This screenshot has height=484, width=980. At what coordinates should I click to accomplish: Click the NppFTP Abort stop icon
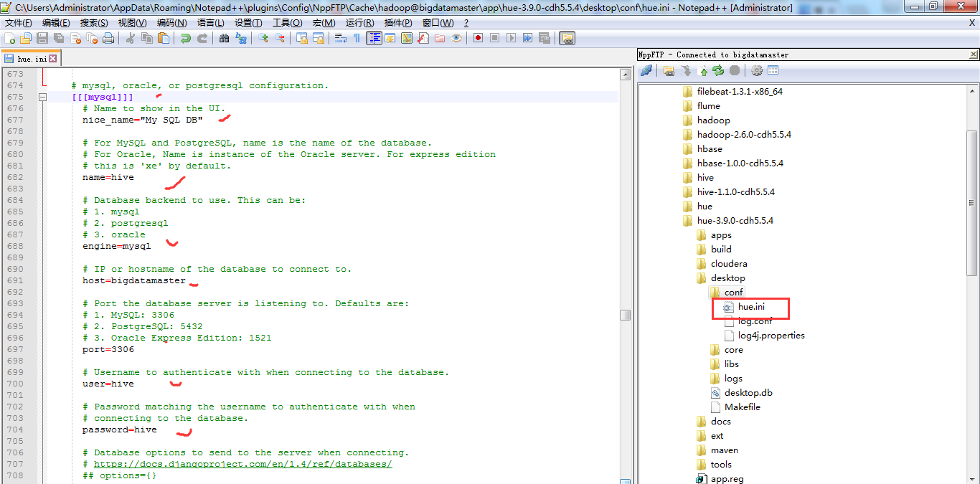[735, 70]
